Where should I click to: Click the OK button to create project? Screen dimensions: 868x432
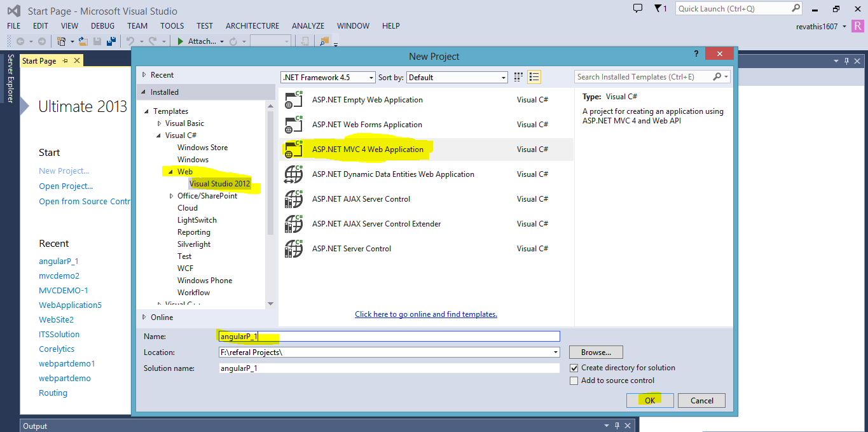tap(649, 400)
